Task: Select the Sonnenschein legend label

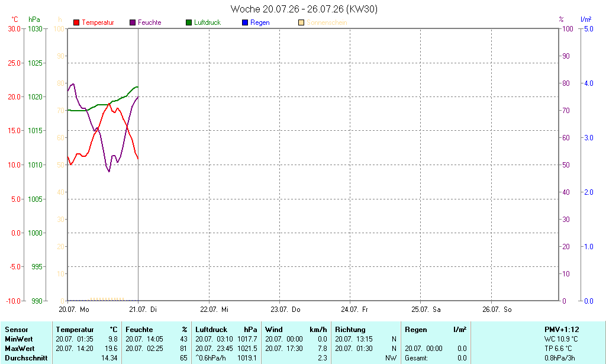Action: click(x=327, y=22)
